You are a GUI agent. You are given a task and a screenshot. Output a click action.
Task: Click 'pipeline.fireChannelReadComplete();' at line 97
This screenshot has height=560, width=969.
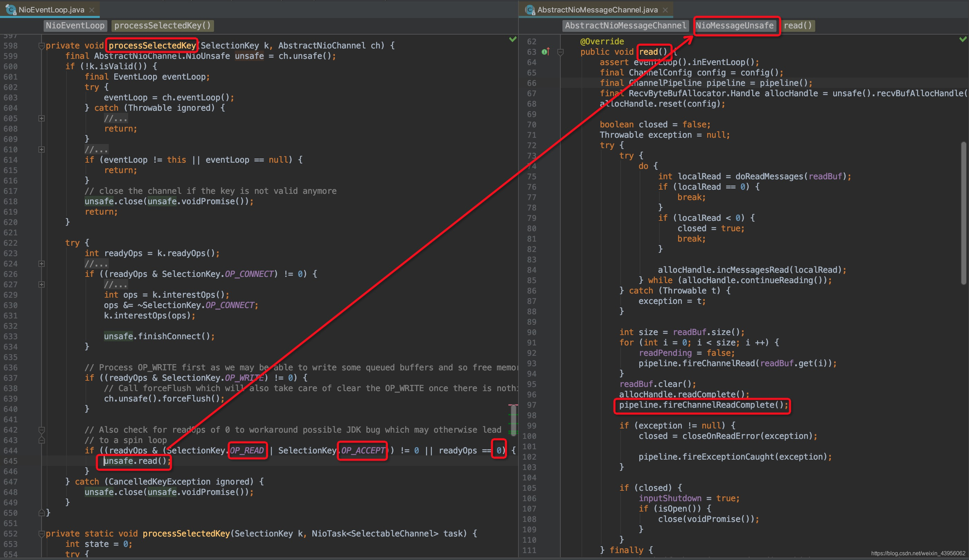[704, 405]
